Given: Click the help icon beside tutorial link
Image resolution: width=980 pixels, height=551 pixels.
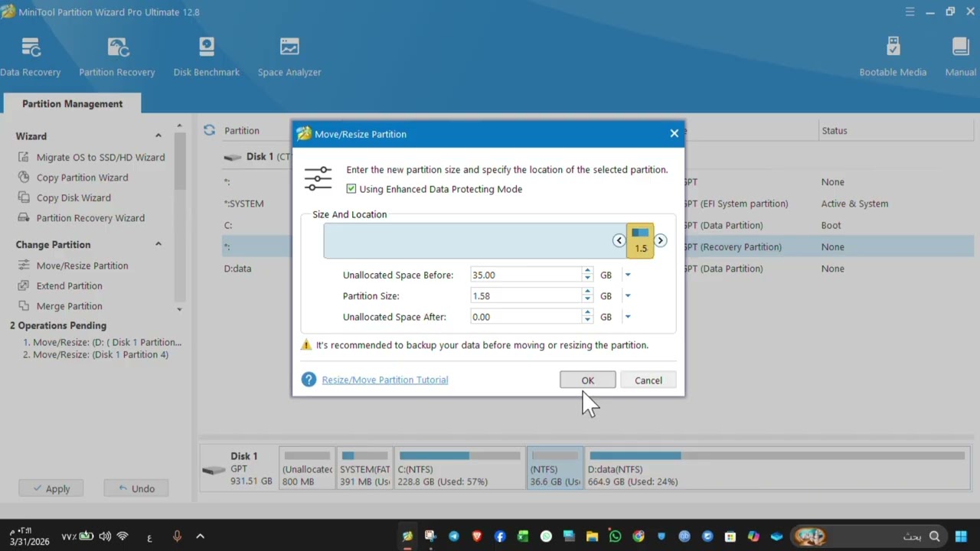Looking at the screenshot, I should click(x=309, y=380).
